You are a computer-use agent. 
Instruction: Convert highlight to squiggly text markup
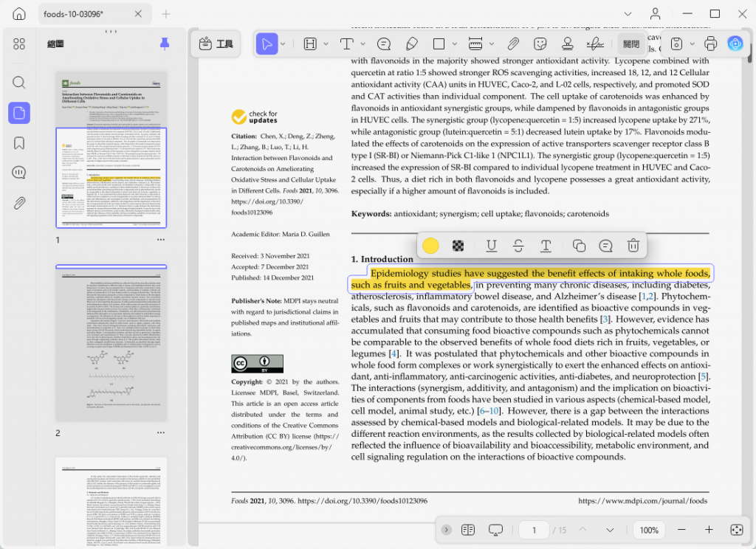click(546, 246)
